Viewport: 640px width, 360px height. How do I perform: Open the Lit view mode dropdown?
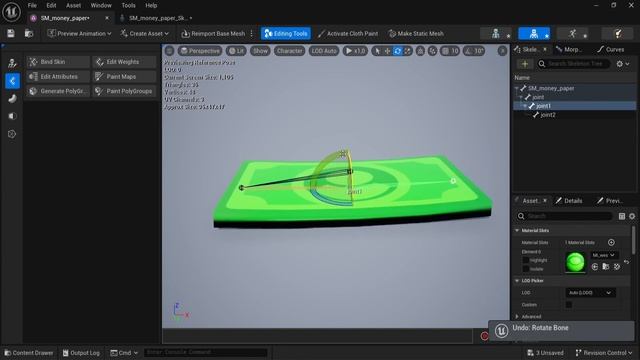coord(236,51)
